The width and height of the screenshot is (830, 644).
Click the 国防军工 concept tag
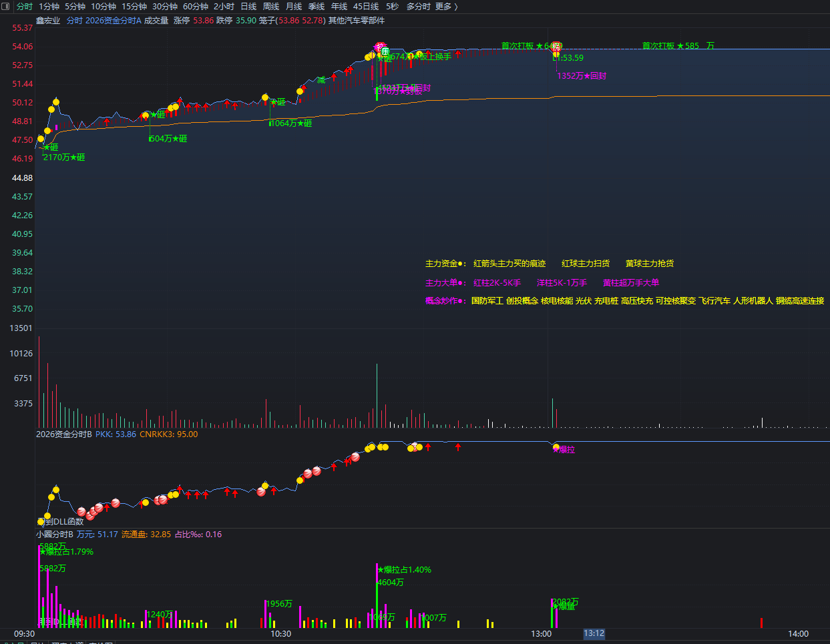point(487,301)
